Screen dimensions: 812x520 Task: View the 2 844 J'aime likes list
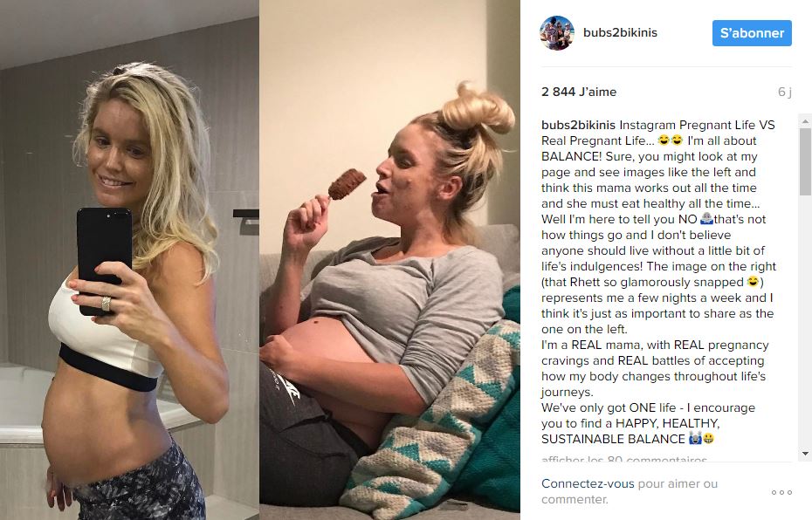pos(579,92)
